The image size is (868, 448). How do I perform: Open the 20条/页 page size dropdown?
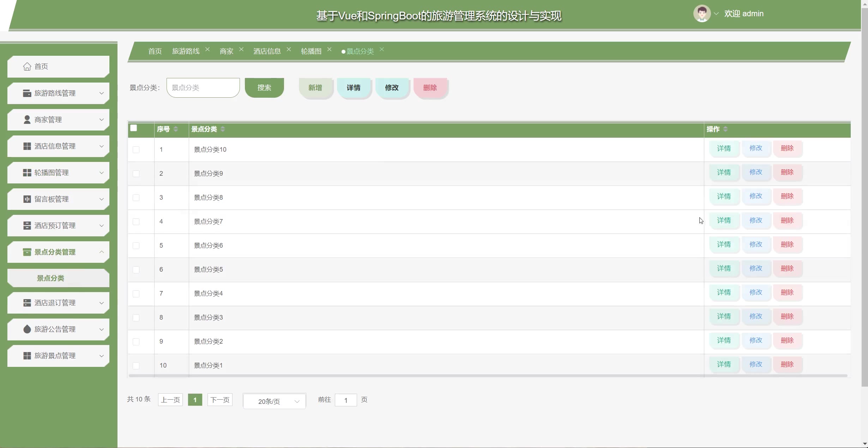click(274, 401)
